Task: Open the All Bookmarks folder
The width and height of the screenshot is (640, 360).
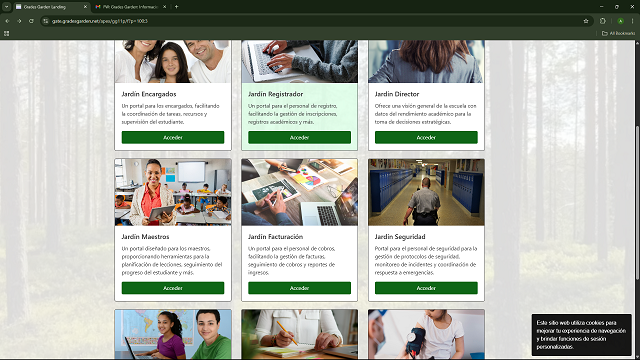Action: [x=618, y=33]
